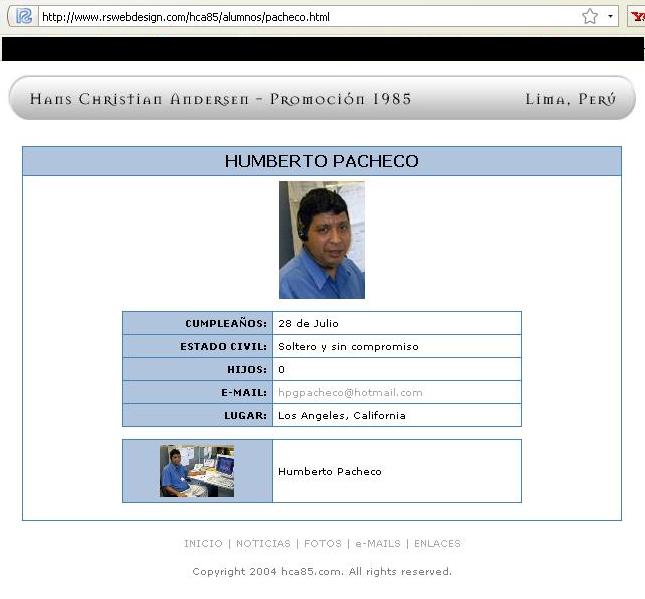645x599 pixels.
Task: Click the Hans Christian Andersen Promoción 1985 banner
Action: click(x=322, y=98)
